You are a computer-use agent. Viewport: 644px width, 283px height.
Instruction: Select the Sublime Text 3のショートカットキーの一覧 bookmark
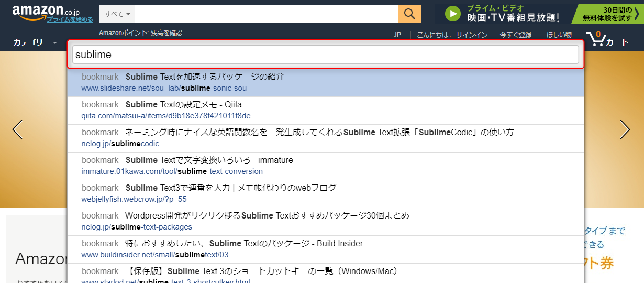coord(326,274)
